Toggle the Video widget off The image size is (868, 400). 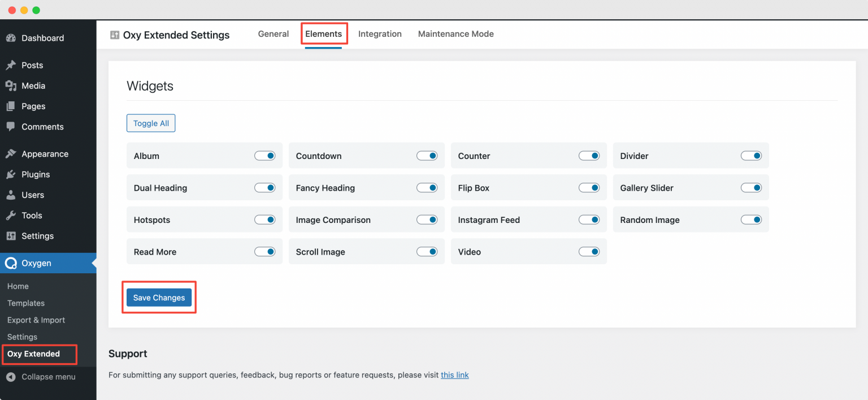[x=589, y=251]
